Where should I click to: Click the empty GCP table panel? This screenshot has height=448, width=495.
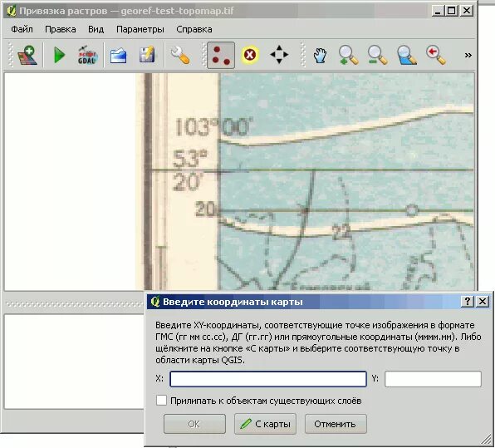[74, 361]
